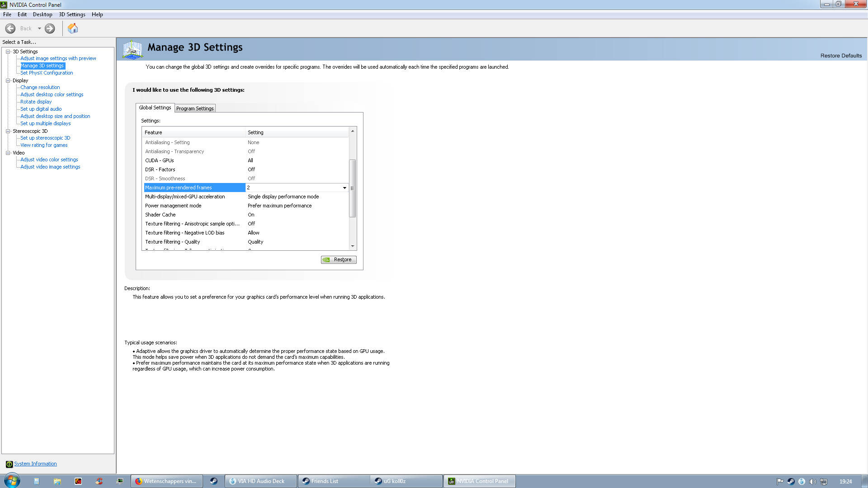This screenshot has height=488, width=868.
Task: Select Texture filtering - Negative LOD bias row
Action: tap(246, 233)
